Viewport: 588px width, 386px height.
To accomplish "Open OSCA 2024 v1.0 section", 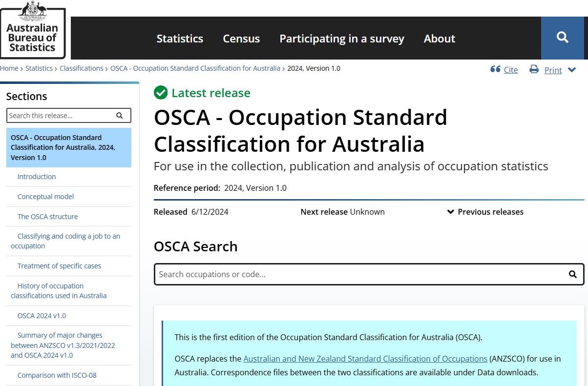I will pyautogui.click(x=42, y=316).
